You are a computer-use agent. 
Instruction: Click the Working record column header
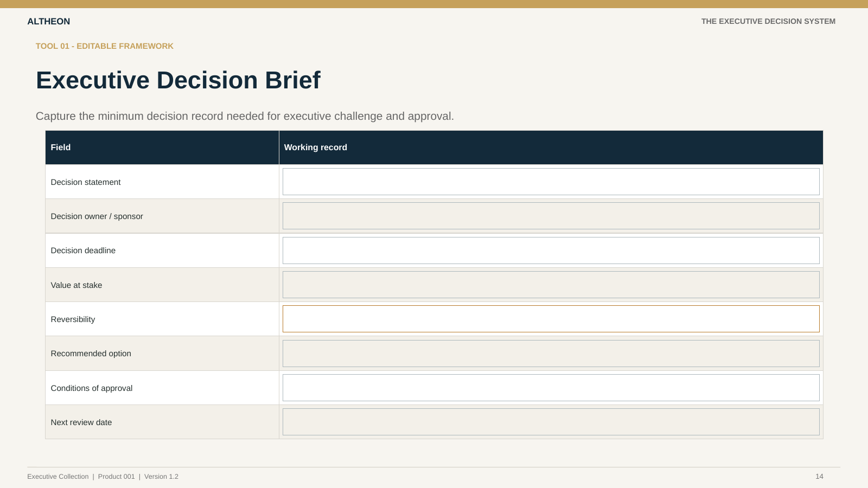(316, 147)
